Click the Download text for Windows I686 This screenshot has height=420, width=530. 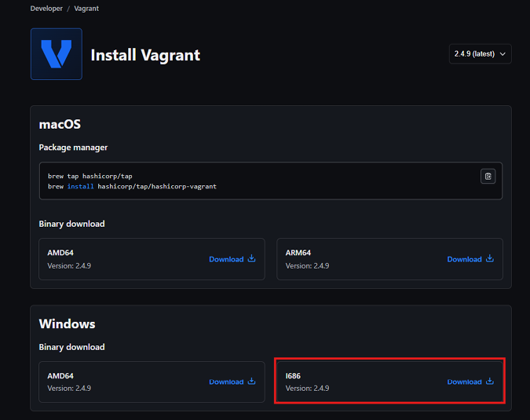click(x=464, y=382)
